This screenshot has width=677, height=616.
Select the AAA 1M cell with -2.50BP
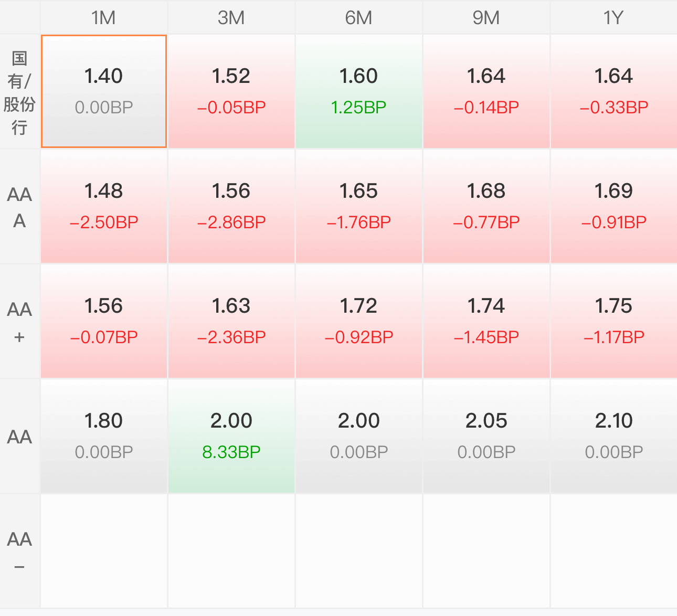tap(104, 206)
